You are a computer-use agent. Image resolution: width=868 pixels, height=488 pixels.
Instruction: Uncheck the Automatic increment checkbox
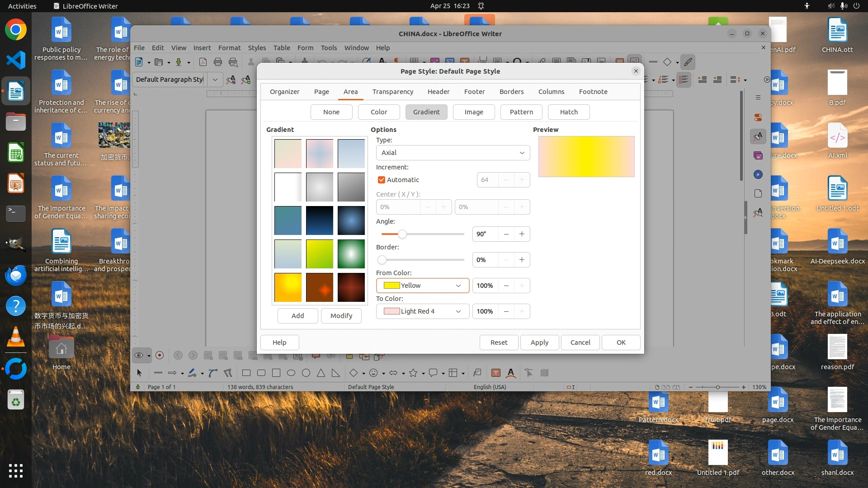tap(382, 180)
